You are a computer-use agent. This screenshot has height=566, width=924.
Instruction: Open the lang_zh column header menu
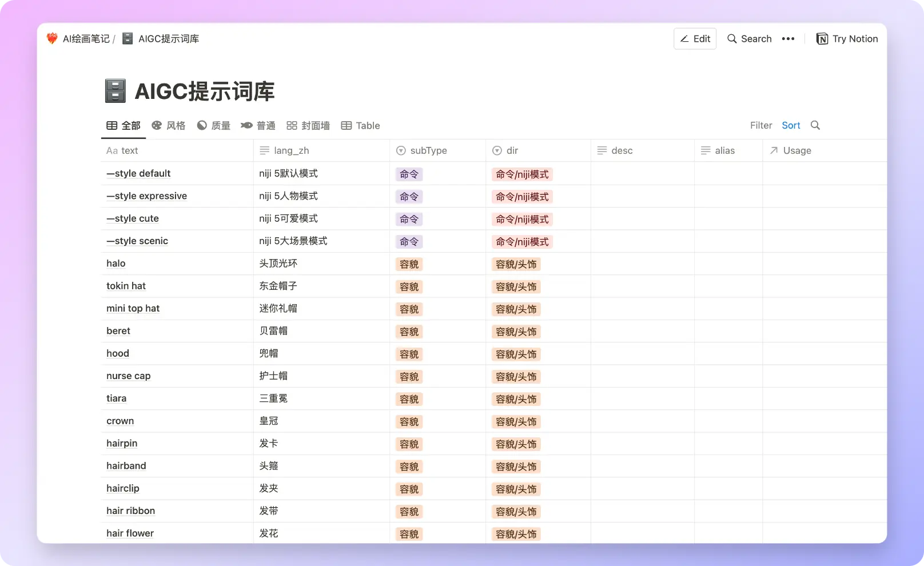(x=291, y=150)
